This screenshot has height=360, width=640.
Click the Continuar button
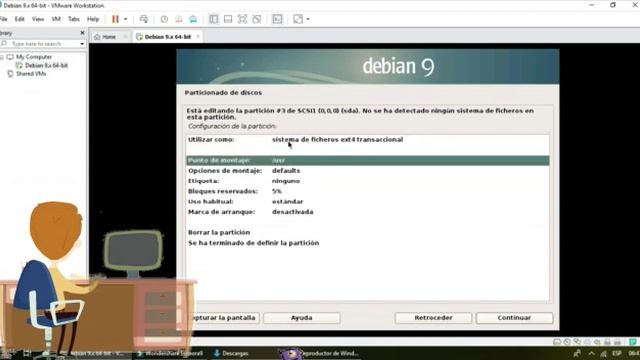(514, 318)
